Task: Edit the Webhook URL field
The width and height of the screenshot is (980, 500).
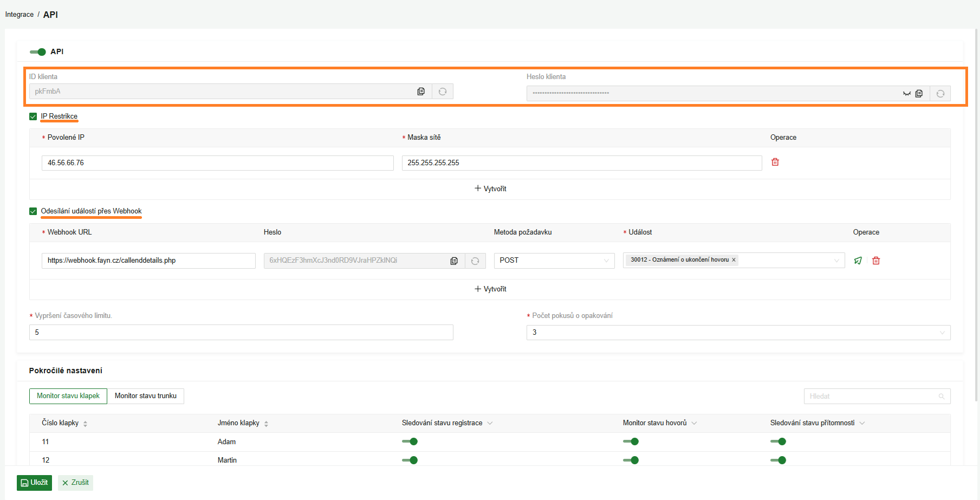Action: (x=148, y=261)
